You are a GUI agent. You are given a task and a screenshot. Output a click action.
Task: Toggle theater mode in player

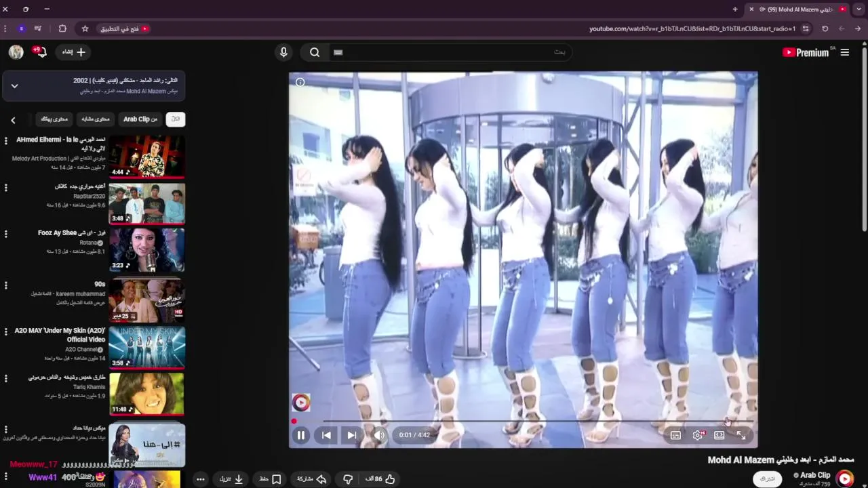719,435
